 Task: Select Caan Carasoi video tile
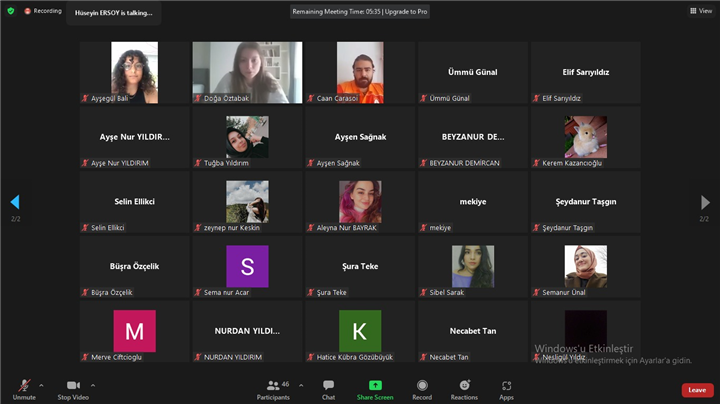click(360, 73)
